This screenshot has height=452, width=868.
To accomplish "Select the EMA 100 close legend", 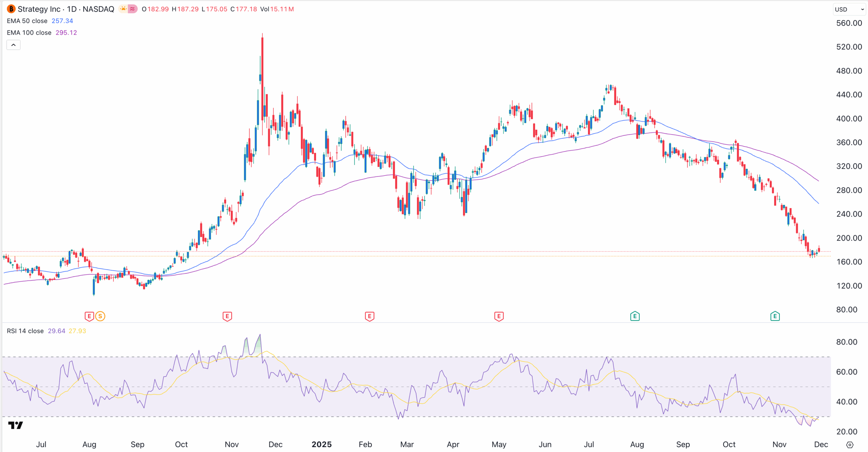I will (x=29, y=33).
